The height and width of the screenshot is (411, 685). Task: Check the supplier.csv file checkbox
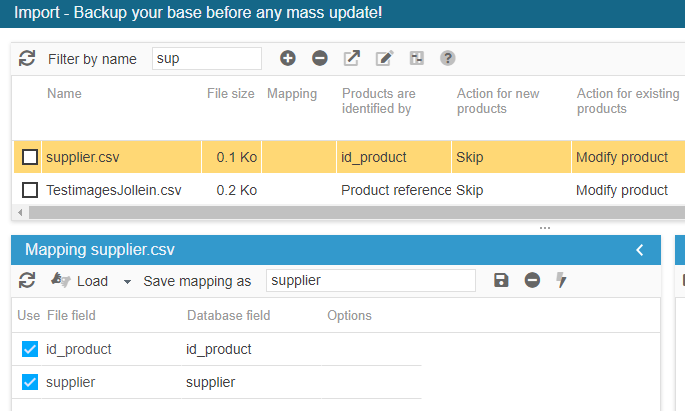30,157
